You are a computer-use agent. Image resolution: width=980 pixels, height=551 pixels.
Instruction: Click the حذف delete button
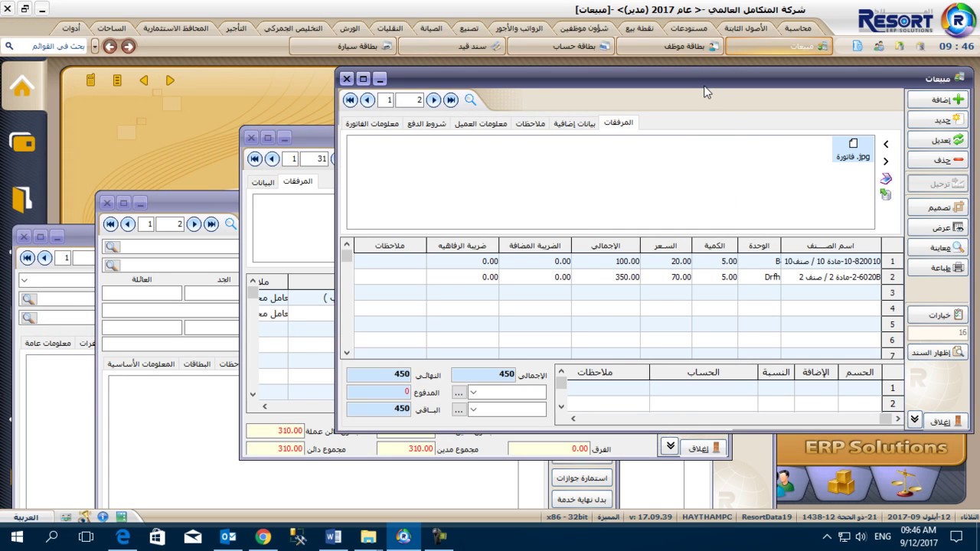(937, 160)
